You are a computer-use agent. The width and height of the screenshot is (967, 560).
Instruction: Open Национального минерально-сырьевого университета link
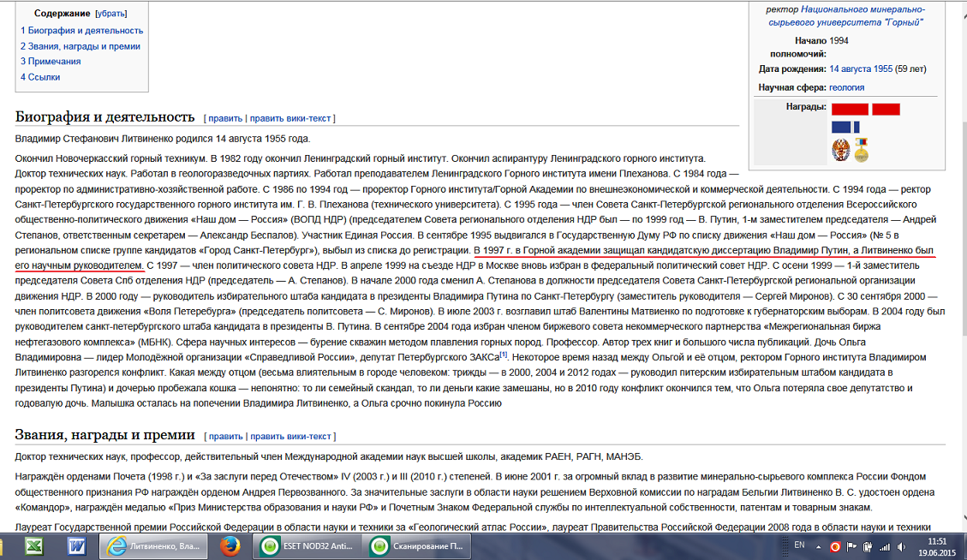pos(846,16)
